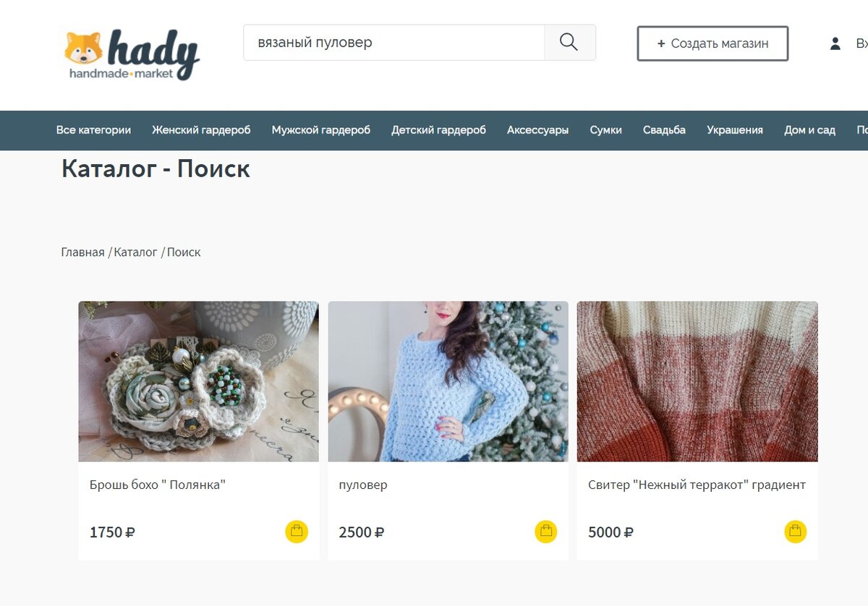The width and height of the screenshot is (868, 606).
Task: Go to Дом и сад category
Action: click(809, 130)
